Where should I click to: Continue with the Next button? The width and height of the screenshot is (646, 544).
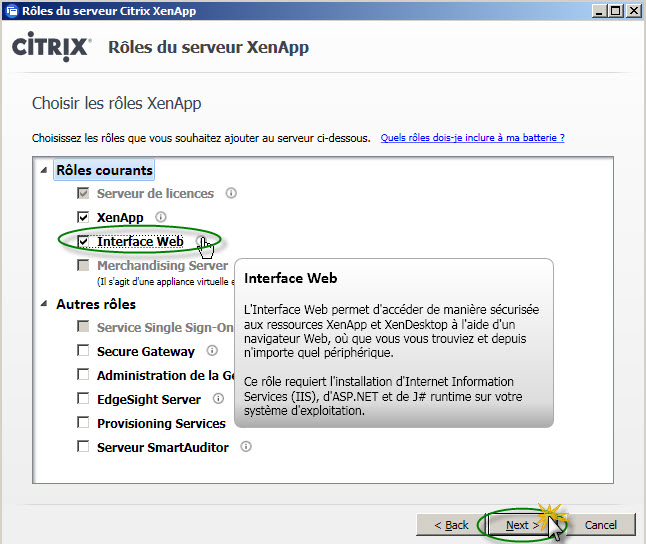(522, 525)
